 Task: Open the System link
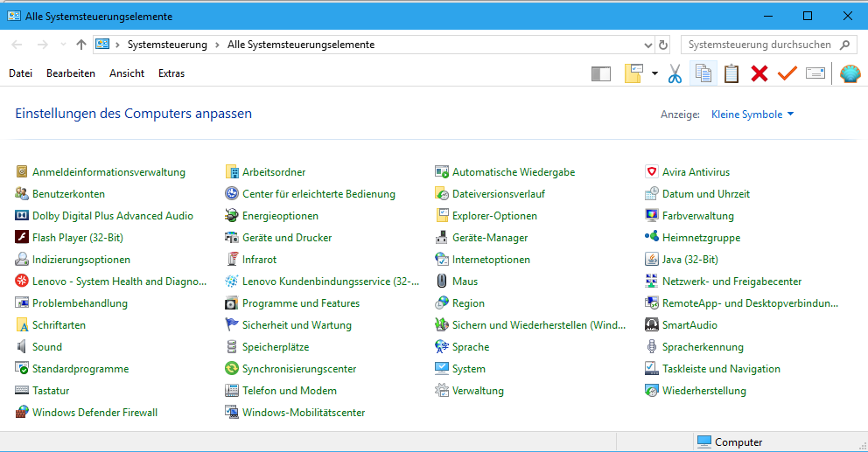469,368
